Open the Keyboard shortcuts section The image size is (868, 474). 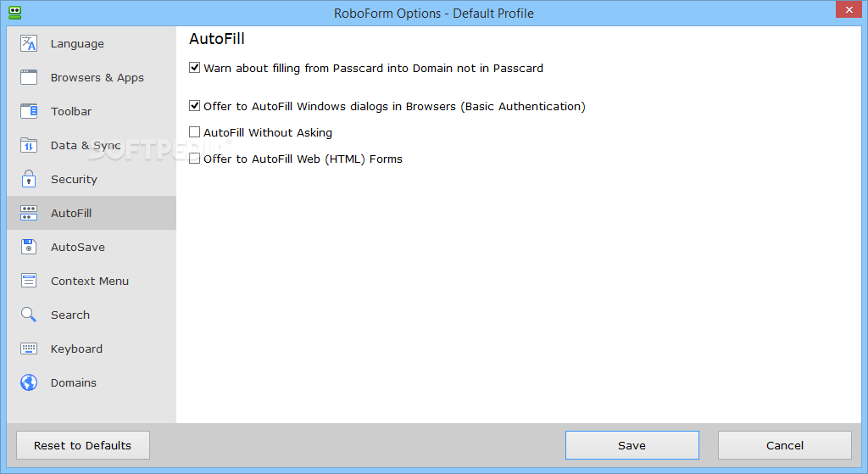[x=92, y=349]
